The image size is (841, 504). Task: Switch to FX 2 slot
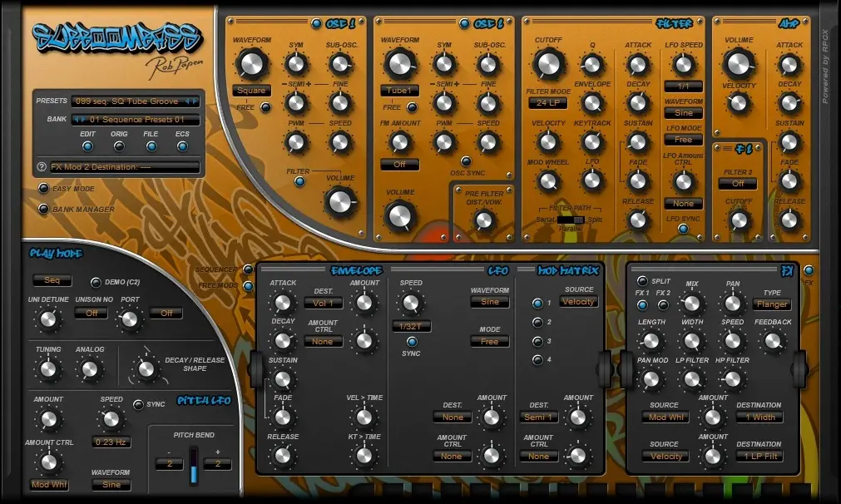pos(664,305)
